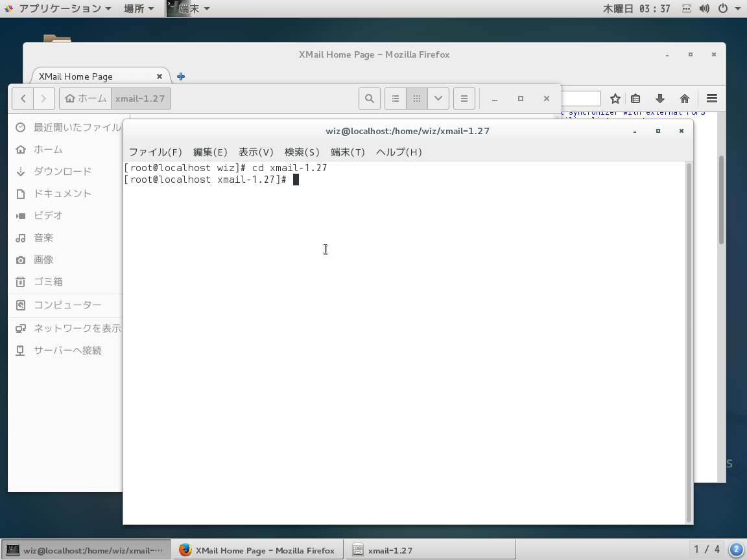Click the download arrow icon in sidebar
This screenshot has height=560, width=747.
(x=21, y=171)
